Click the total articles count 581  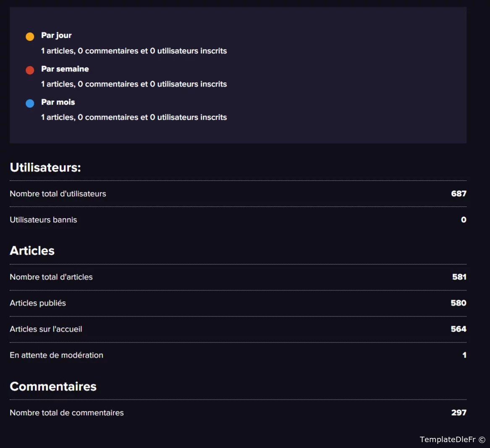[459, 277]
